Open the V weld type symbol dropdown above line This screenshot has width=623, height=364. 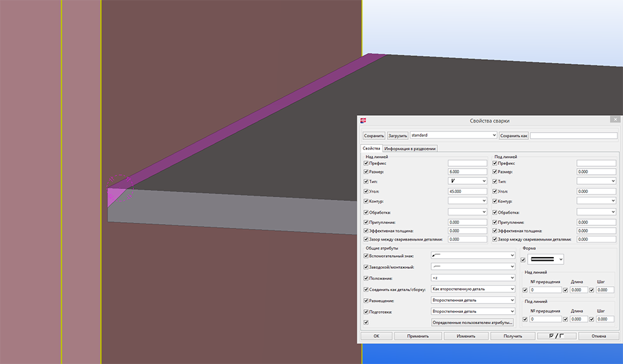tap(467, 181)
